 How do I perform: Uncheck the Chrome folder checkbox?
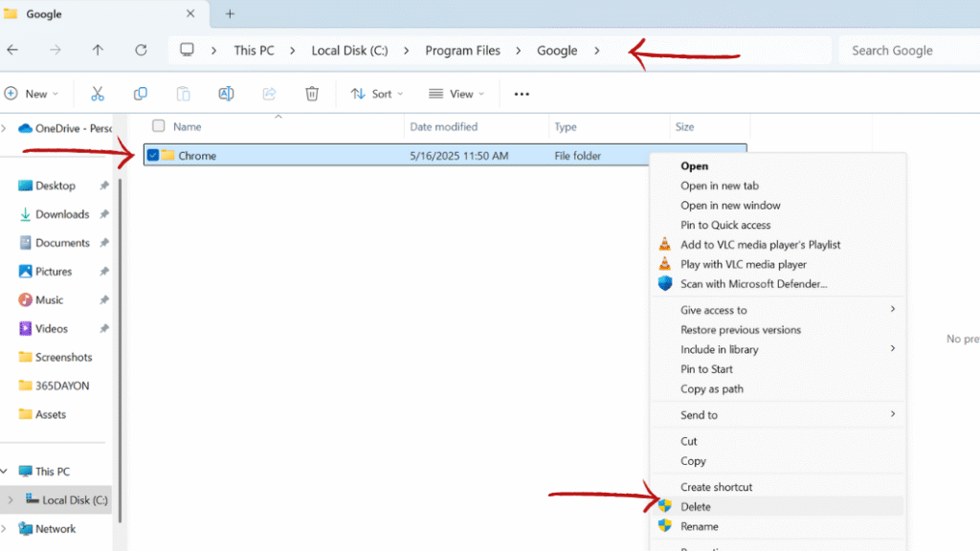coord(152,155)
